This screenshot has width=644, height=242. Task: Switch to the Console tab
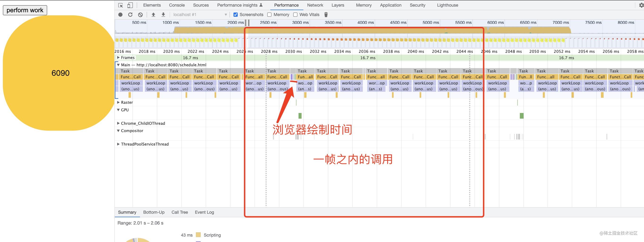tap(177, 5)
